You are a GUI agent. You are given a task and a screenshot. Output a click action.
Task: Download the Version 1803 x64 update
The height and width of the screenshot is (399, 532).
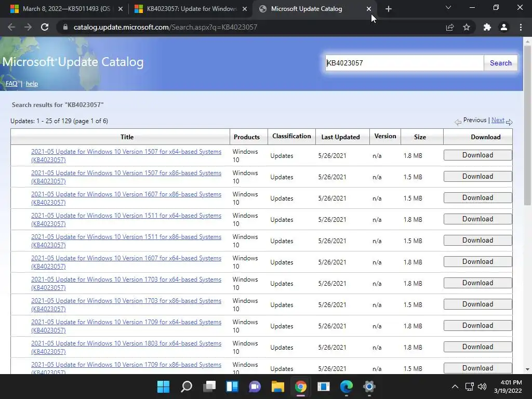478,347
